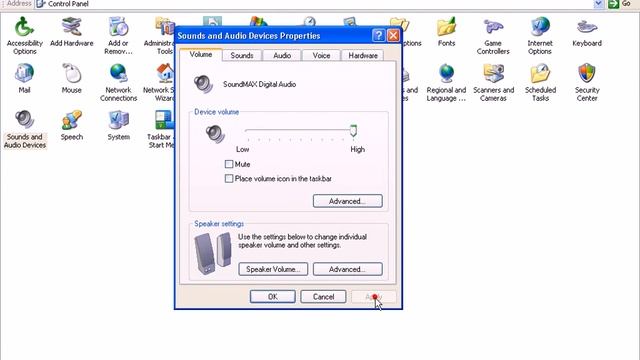Click the green Go arrow button
This screenshot has width=640, height=360.
click(x=613, y=4)
